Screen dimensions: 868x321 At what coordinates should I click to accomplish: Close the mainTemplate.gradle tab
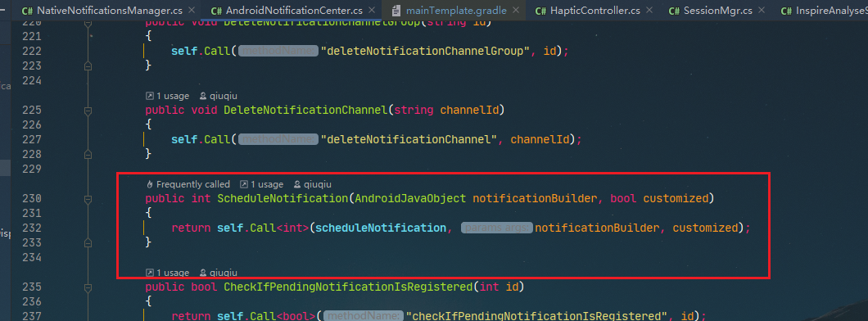tap(515, 10)
